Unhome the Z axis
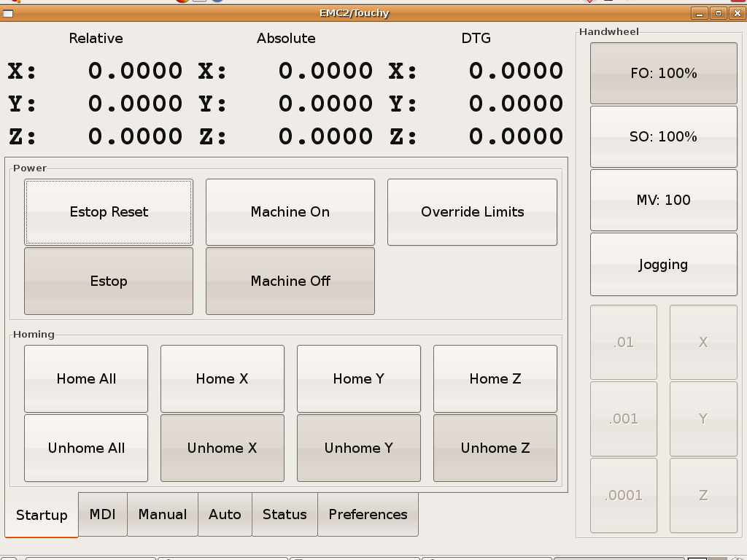Viewport: 747px width, 560px height. click(495, 448)
